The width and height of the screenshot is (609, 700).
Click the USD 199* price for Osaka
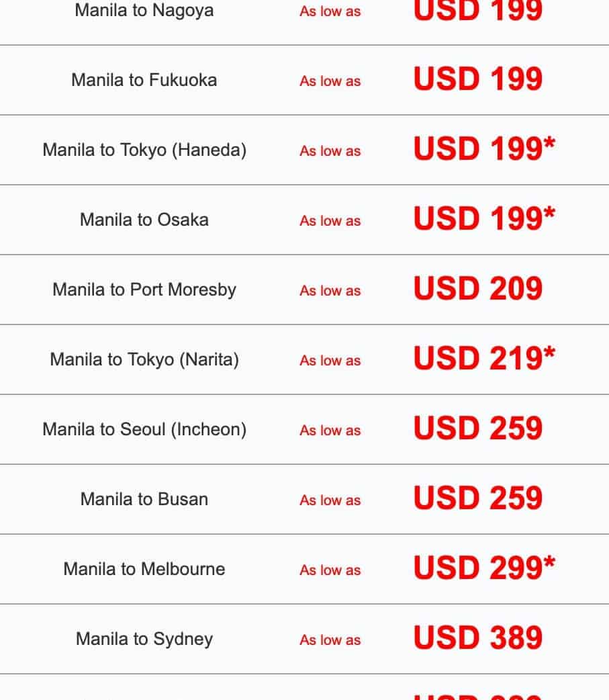click(x=484, y=220)
